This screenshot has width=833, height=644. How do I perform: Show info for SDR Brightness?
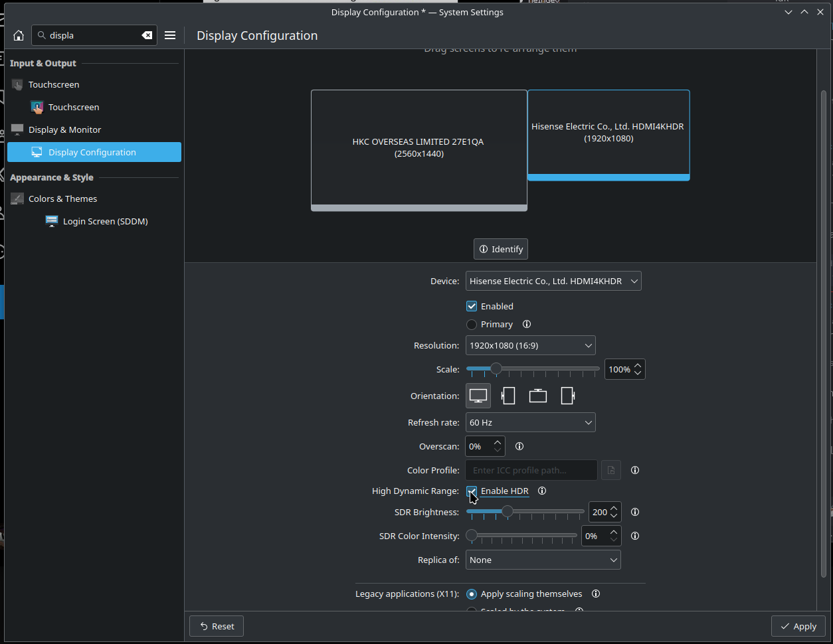[x=635, y=512]
